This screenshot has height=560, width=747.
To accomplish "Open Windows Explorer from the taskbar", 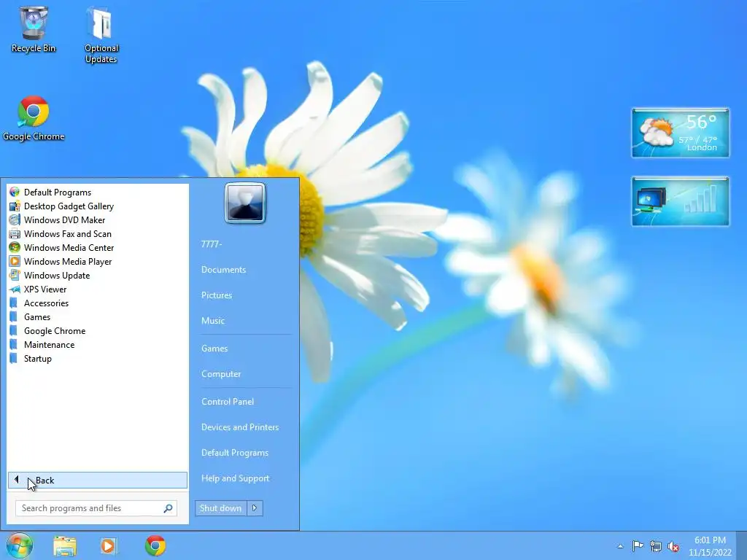I will tap(65, 545).
